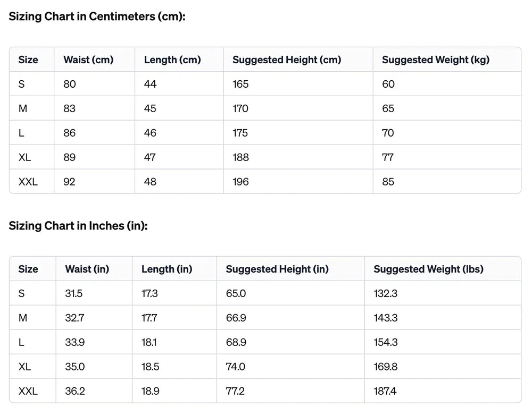
Task: Click the waist value 80 for size S
Action: [x=70, y=84]
